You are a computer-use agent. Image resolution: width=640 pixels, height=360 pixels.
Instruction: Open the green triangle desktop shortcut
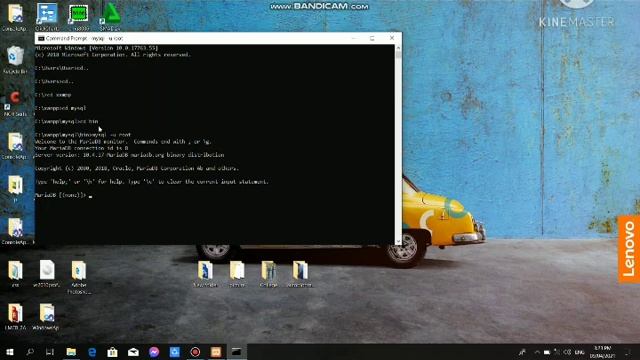coord(110,16)
